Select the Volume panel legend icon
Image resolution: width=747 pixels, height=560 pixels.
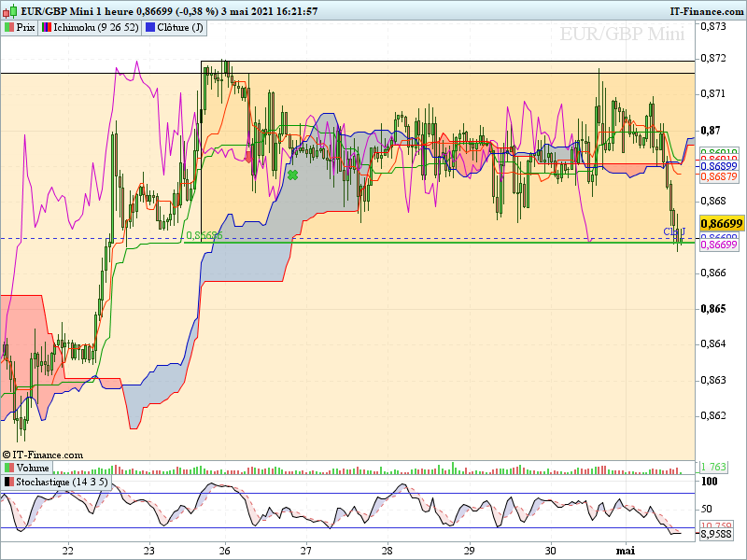tap(9, 468)
